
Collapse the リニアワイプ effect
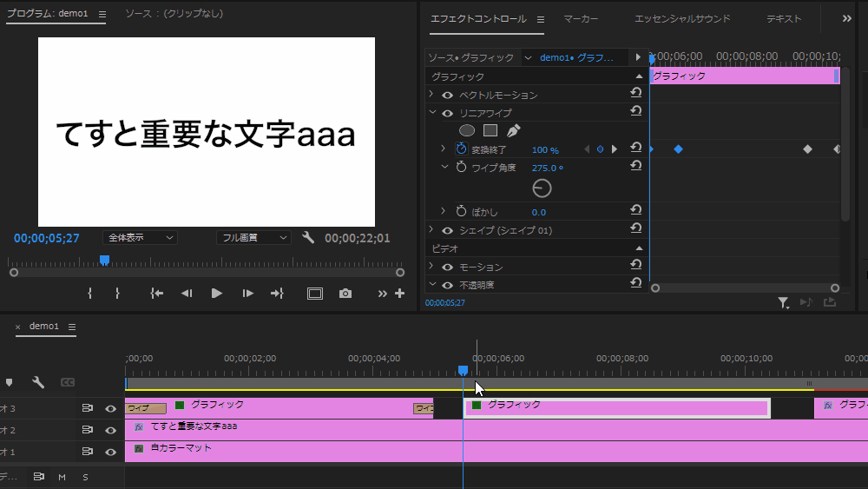[x=432, y=112]
